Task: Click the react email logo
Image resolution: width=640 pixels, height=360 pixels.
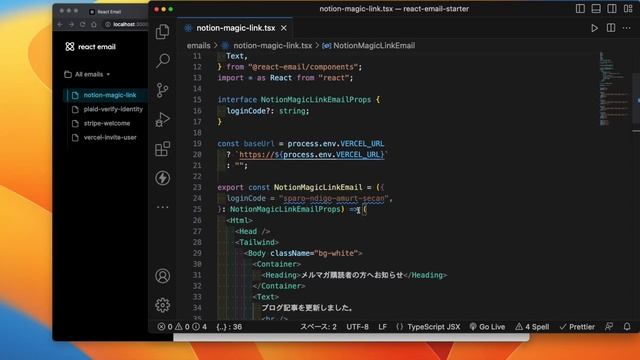Action: 91,47
